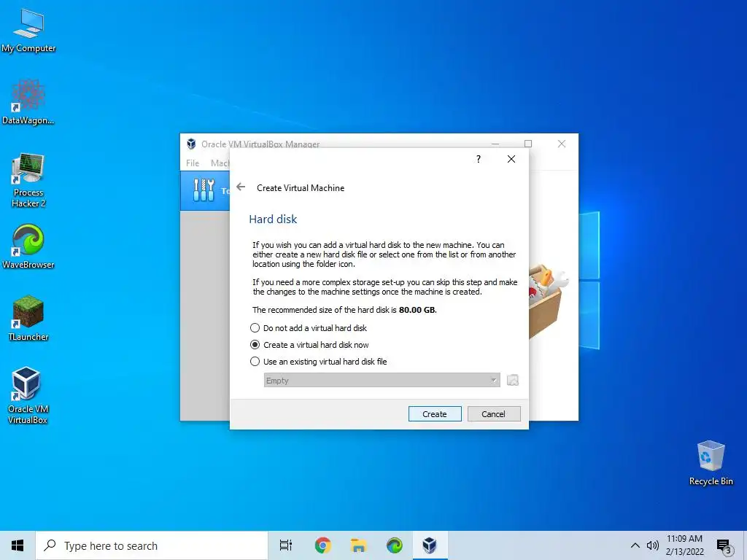Screen dimensions: 747x560
Task: Click the Create button
Action: [x=435, y=414]
